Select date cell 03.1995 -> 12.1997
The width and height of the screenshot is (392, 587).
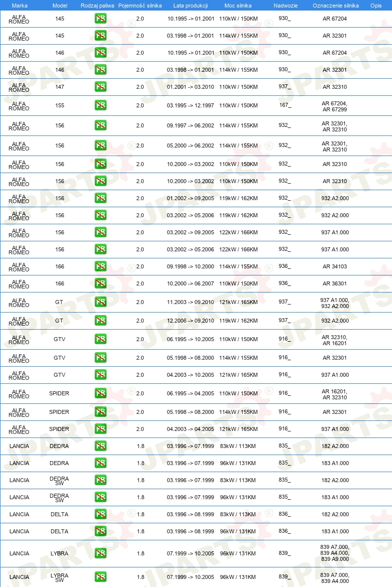point(190,105)
